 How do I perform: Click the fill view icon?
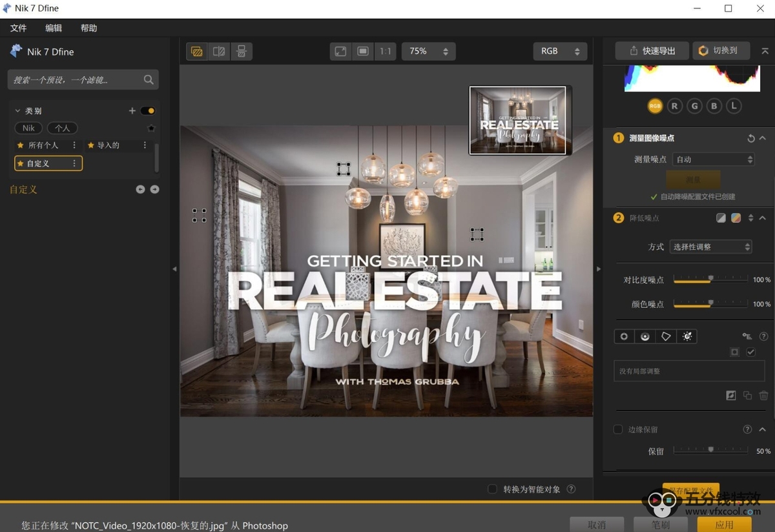click(363, 52)
